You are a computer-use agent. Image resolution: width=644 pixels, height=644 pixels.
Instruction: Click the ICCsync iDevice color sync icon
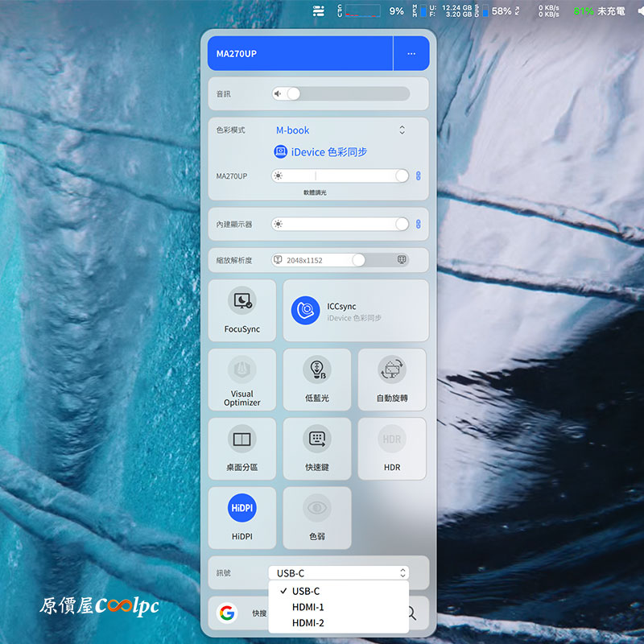tap(306, 311)
